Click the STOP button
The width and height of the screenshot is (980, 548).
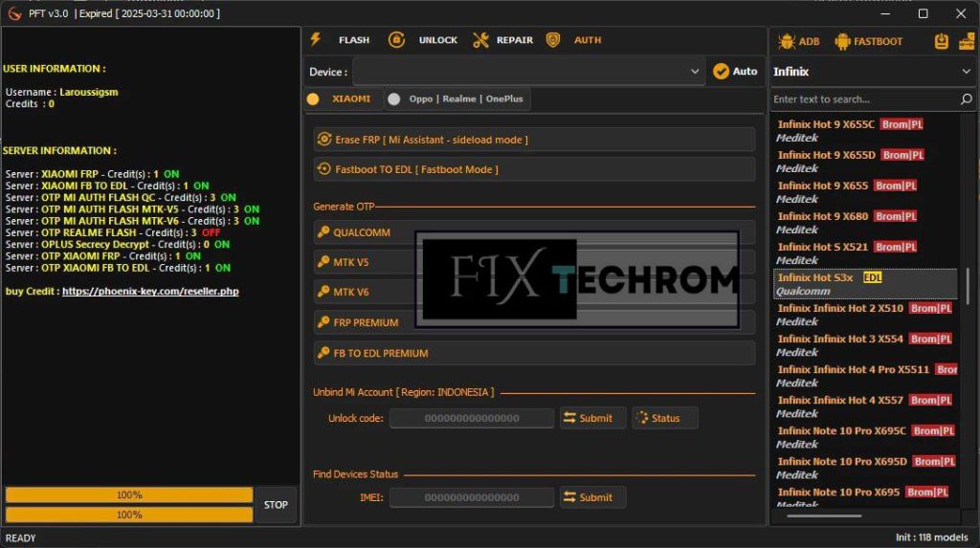pyautogui.click(x=276, y=505)
